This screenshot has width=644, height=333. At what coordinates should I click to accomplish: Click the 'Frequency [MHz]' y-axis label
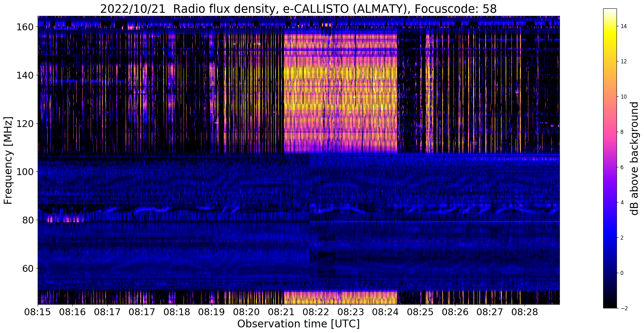tap(8, 160)
